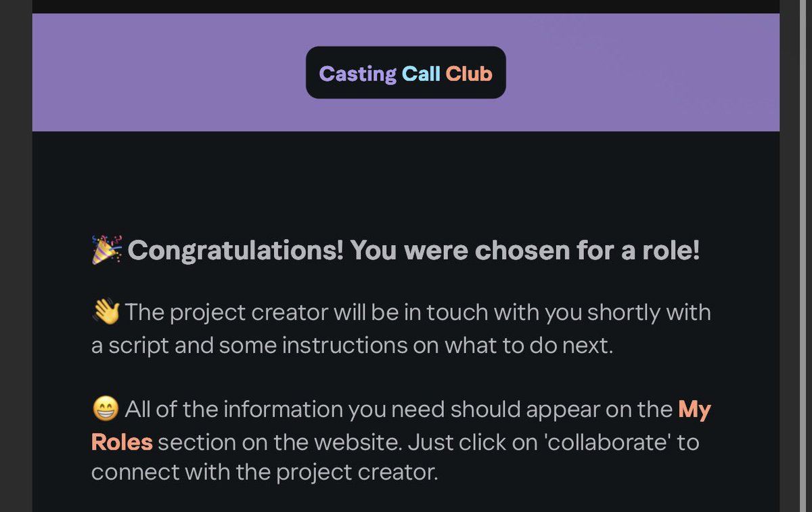Viewport: 812px width, 512px height.
Task: Click the 'Roles' word of the orange link
Action: point(122,442)
